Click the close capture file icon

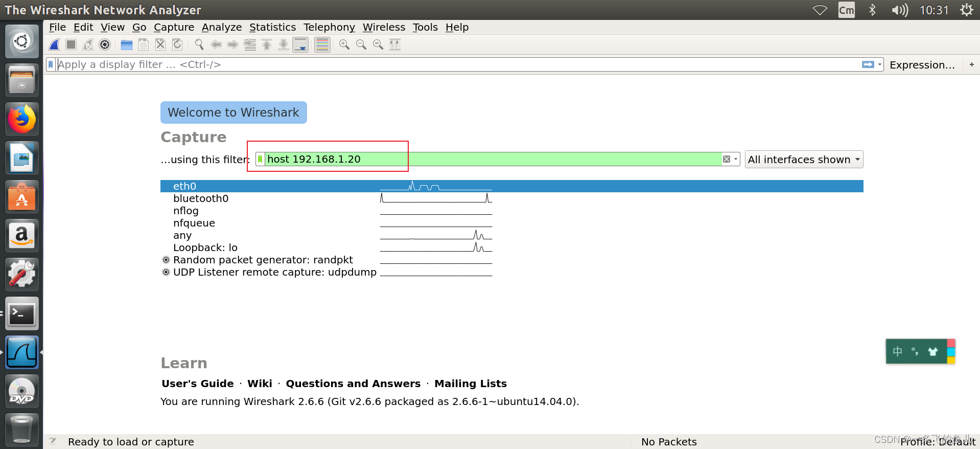coord(160,45)
